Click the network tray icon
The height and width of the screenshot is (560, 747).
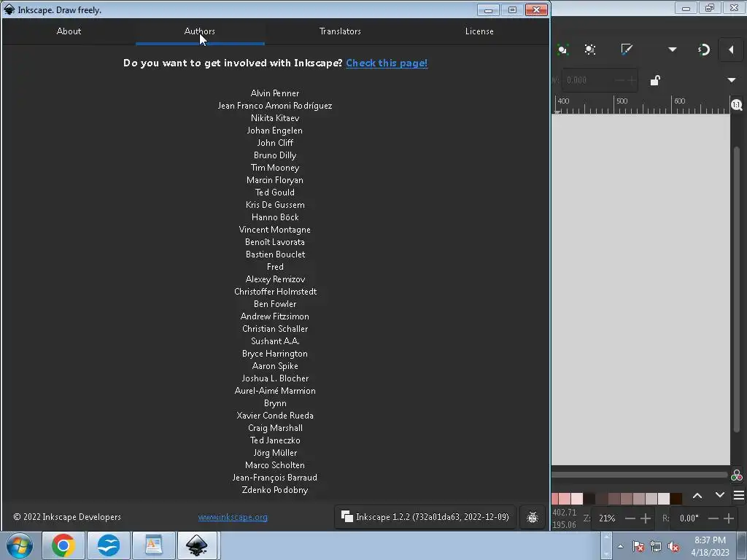[656, 547]
